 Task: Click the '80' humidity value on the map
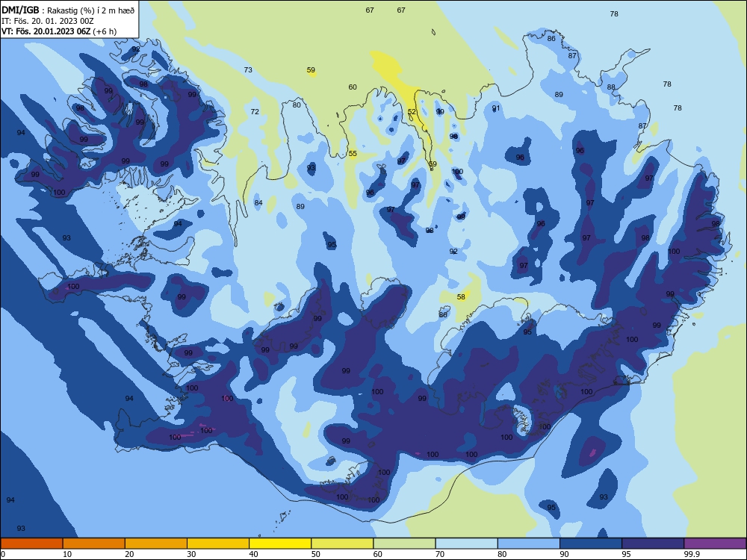297,105
